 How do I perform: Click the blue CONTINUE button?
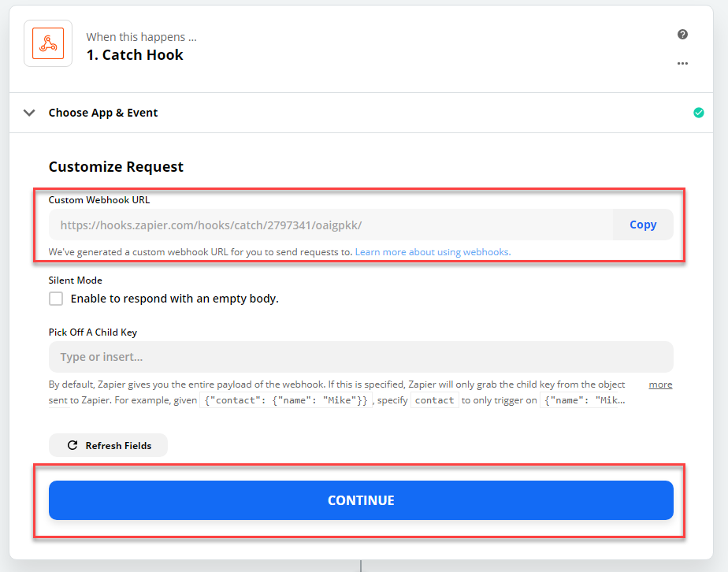[361, 500]
